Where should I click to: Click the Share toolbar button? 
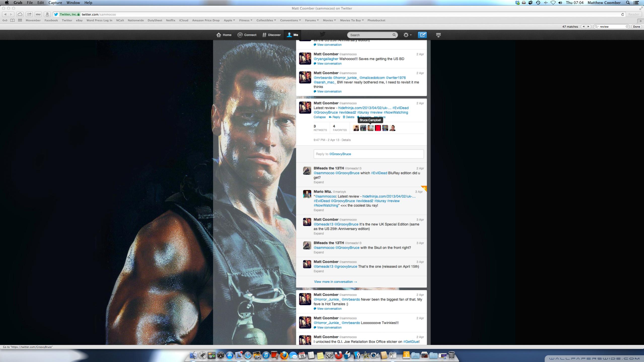(29, 14)
